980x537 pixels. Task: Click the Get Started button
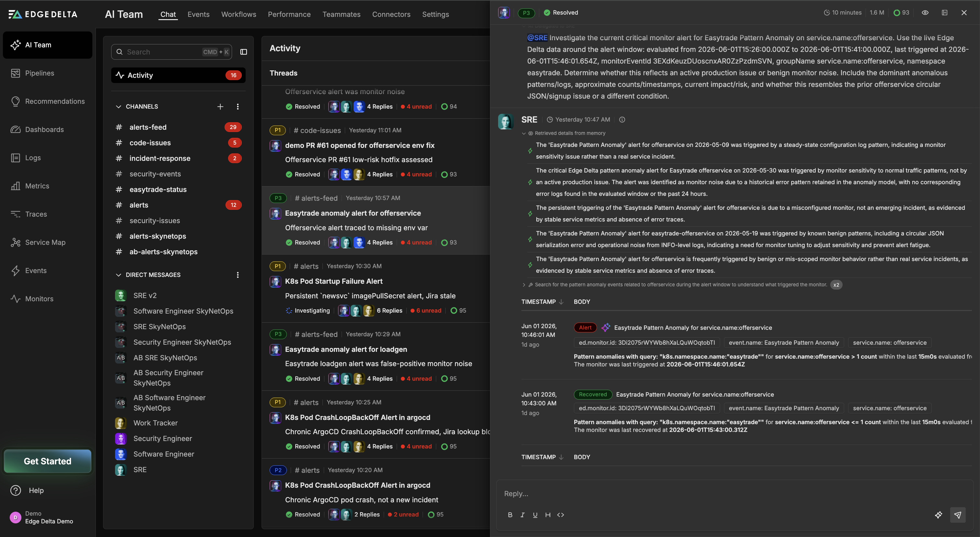[x=48, y=461]
